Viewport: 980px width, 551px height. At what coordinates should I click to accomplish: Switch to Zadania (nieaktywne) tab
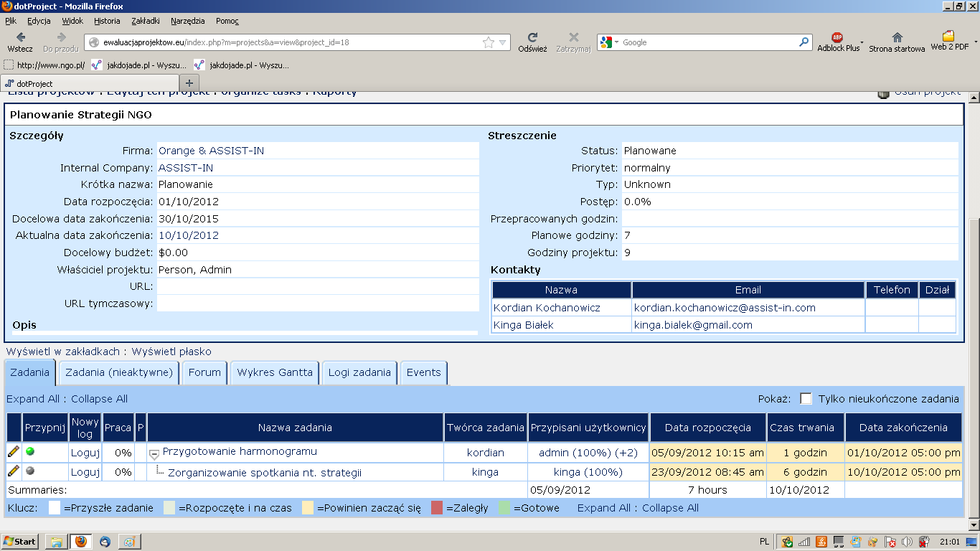coord(119,372)
